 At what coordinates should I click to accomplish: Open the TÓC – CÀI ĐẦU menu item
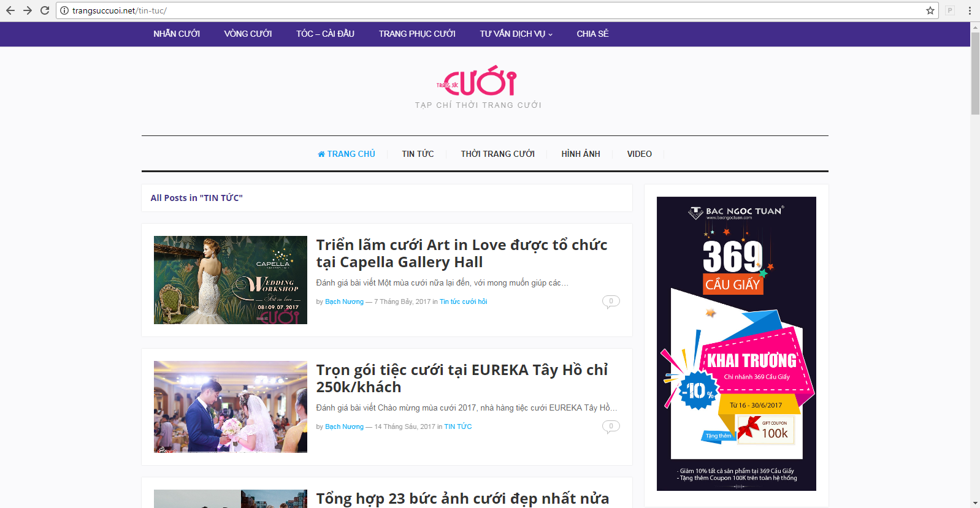click(x=325, y=34)
